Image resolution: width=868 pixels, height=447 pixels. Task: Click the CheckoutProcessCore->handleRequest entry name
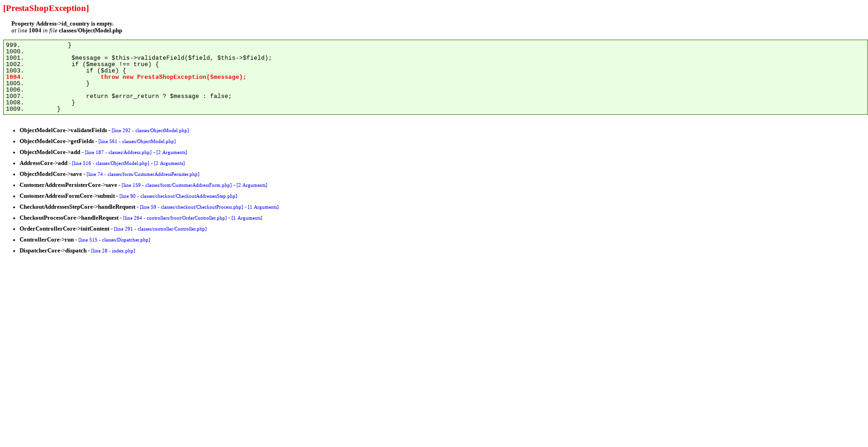(69, 218)
